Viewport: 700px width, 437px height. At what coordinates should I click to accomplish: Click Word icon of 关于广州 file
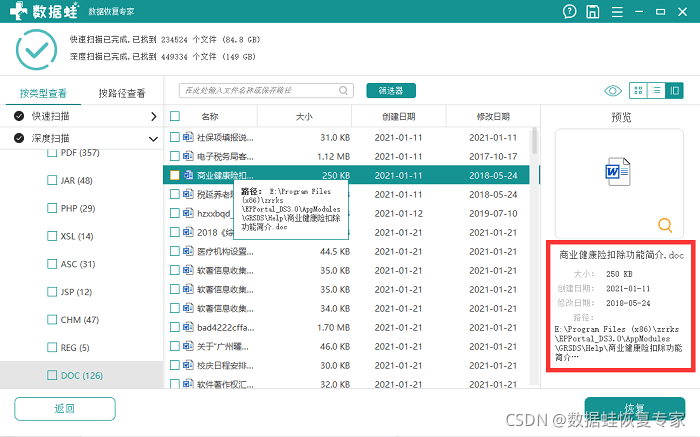tap(188, 346)
